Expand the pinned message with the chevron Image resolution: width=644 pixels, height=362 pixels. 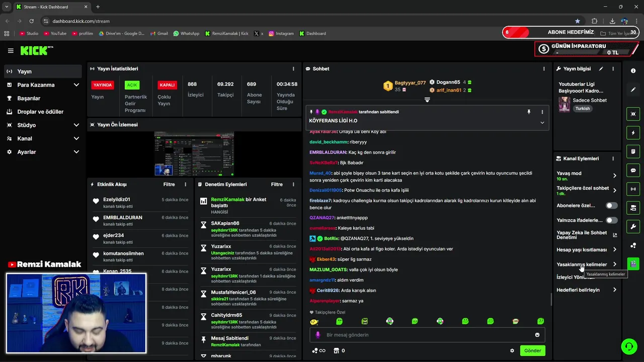tap(542, 122)
